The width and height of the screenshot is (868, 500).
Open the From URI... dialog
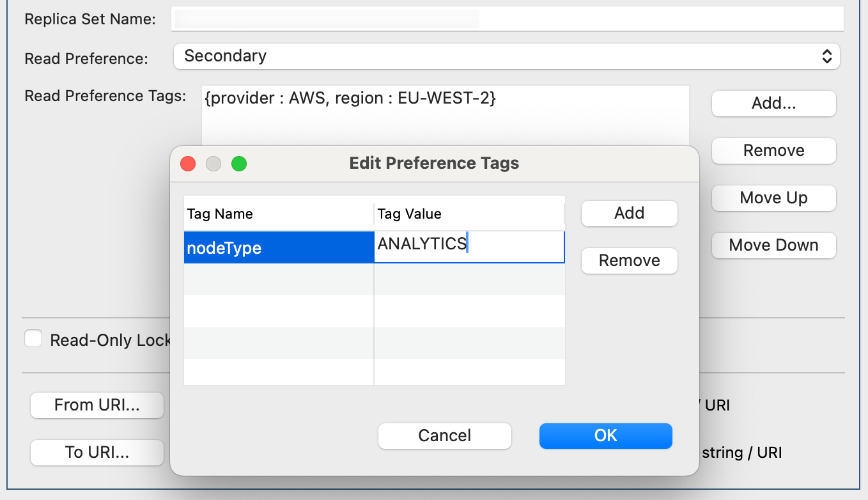pyautogui.click(x=97, y=405)
